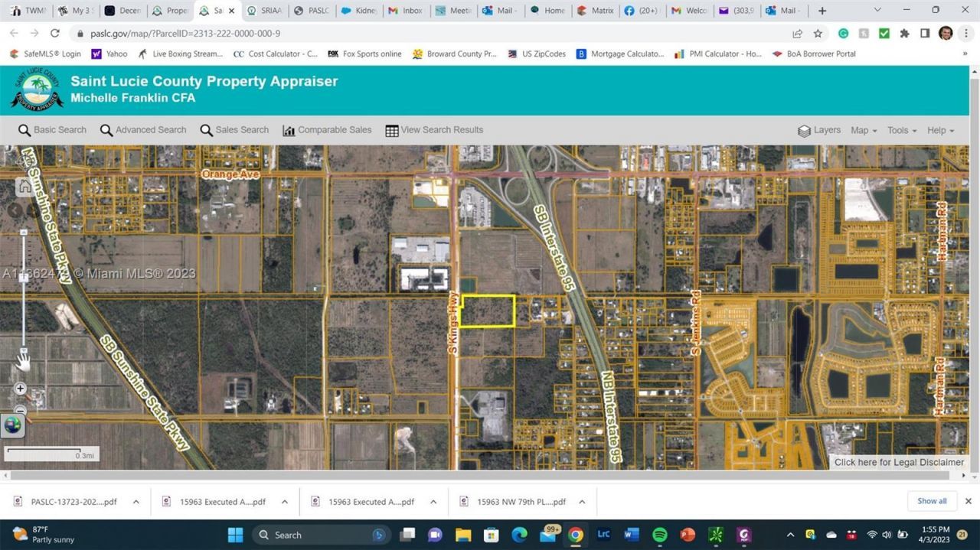Switch to the SRIAA browser tab

(x=266, y=11)
